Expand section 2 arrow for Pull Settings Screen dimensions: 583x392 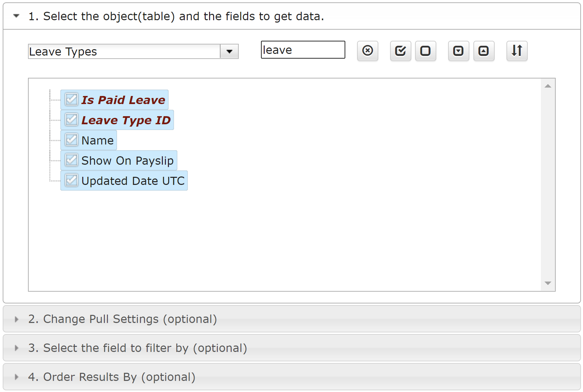coord(16,319)
